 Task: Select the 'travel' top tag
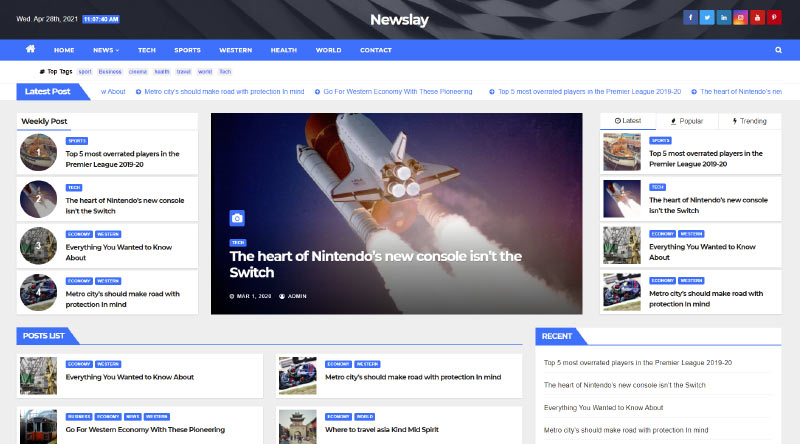(x=184, y=71)
